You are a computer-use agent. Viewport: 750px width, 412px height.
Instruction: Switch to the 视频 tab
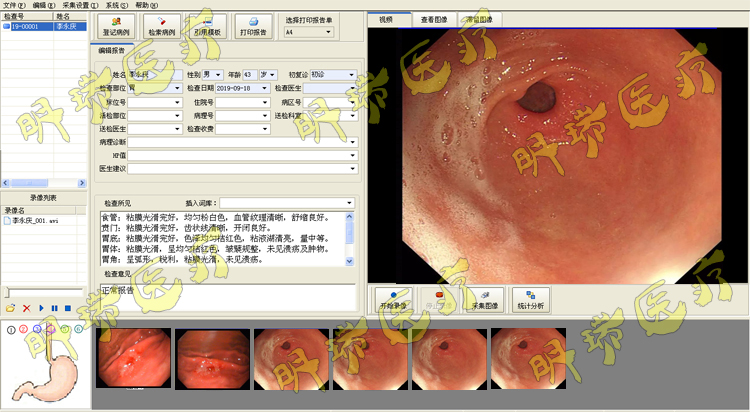point(386,20)
